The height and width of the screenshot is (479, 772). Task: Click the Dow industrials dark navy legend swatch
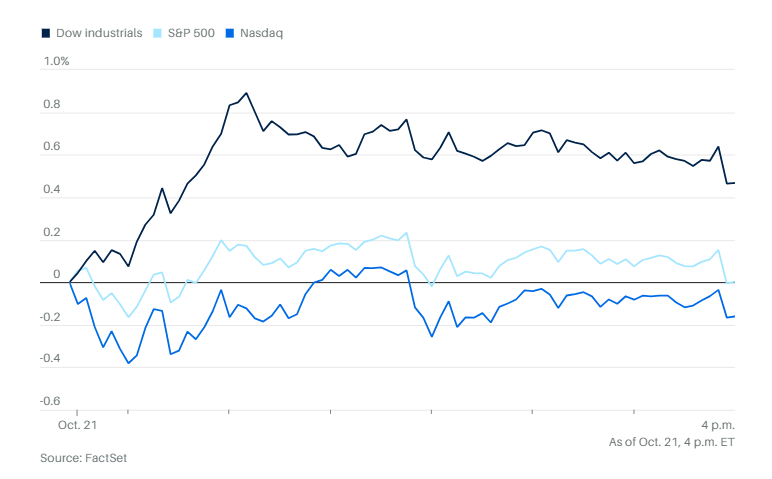coord(46,33)
